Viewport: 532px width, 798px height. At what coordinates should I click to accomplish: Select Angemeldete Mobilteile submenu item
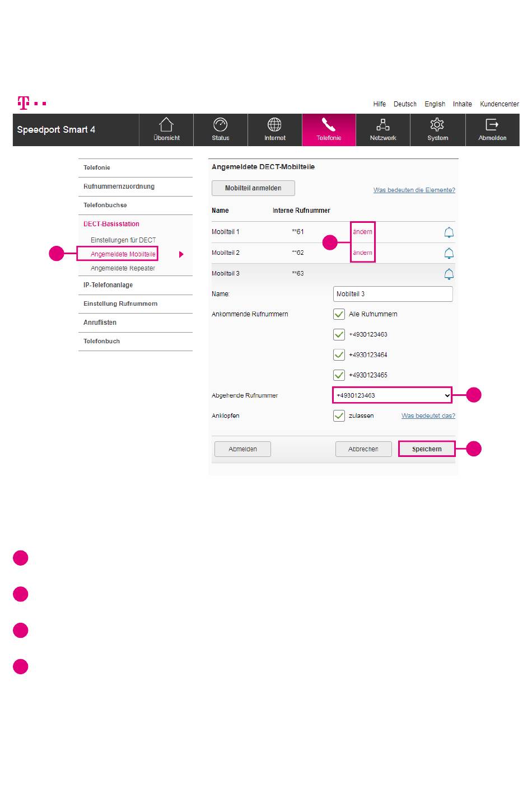click(123, 254)
